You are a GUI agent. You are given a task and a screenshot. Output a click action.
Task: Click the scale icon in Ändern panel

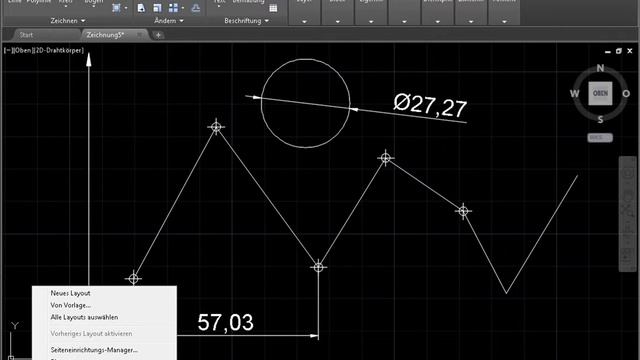(158, 8)
